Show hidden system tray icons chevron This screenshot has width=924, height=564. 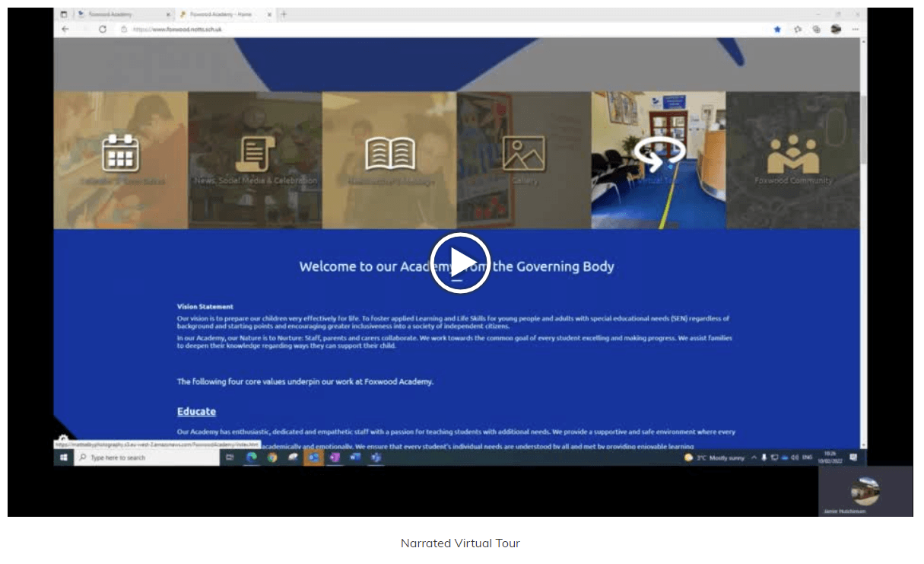(x=754, y=457)
